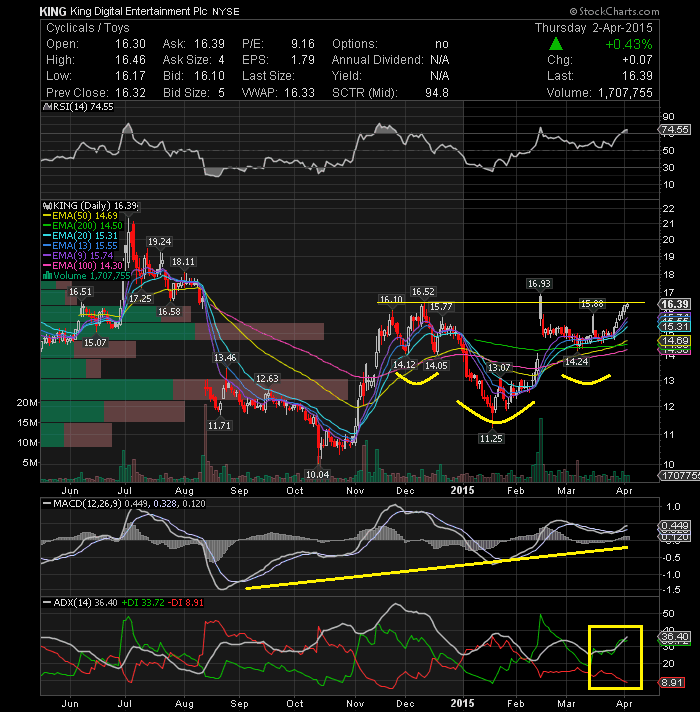This screenshot has width=700, height=712.
Task: Click the 16.51 price label
Action: click(80, 292)
